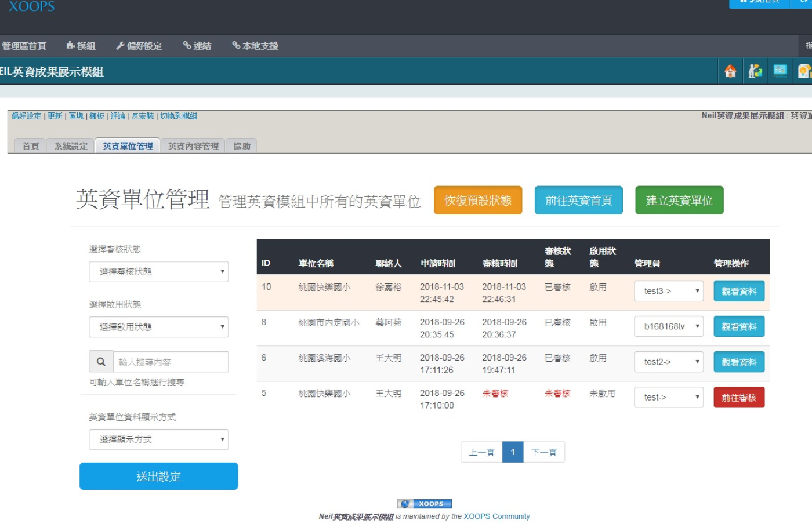The image size is (812, 524).
Task: Click the magnifying glass search icon
Action: click(101, 362)
